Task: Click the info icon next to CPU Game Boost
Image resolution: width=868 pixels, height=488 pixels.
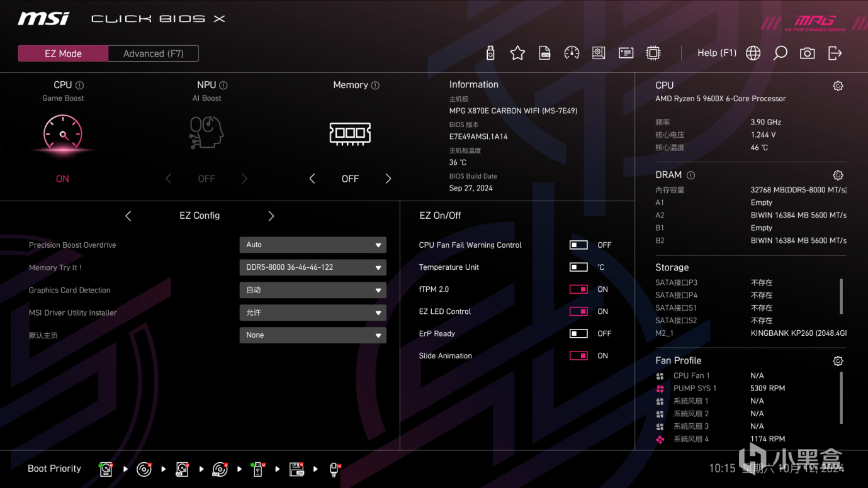Action: pos(79,86)
